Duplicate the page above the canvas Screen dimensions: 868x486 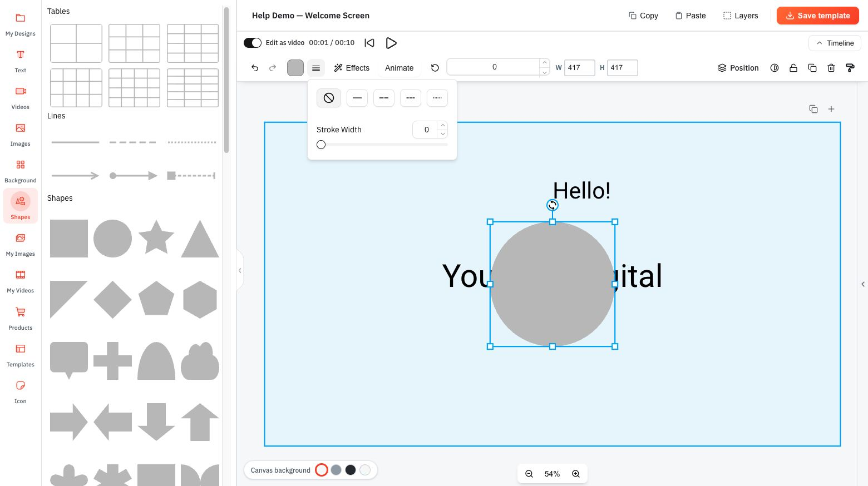813,109
